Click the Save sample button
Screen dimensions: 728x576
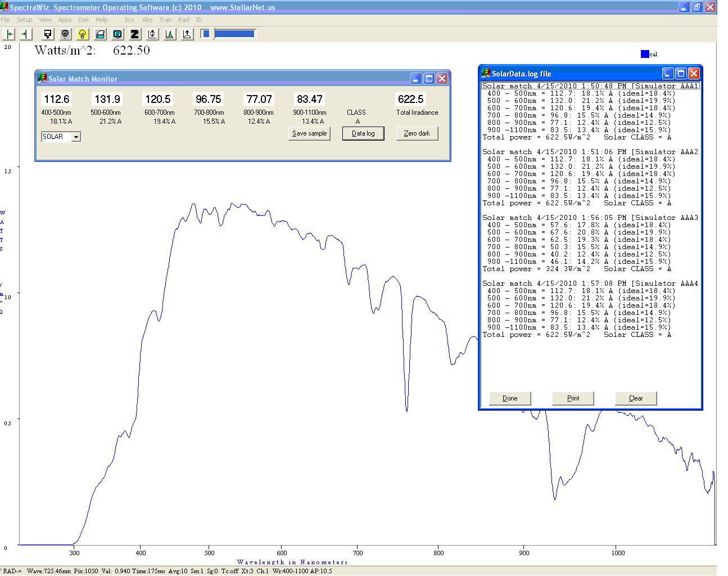click(x=309, y=133)
